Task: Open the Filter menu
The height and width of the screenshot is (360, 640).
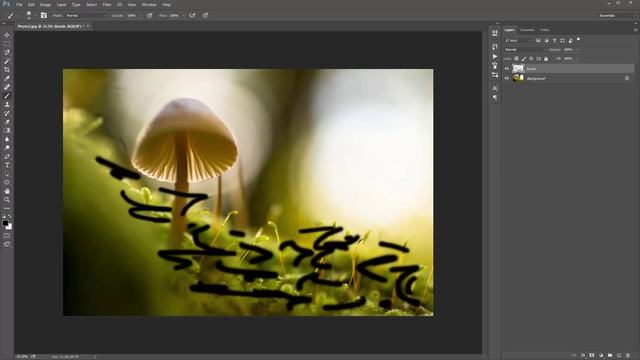Action: coord(107,4)
